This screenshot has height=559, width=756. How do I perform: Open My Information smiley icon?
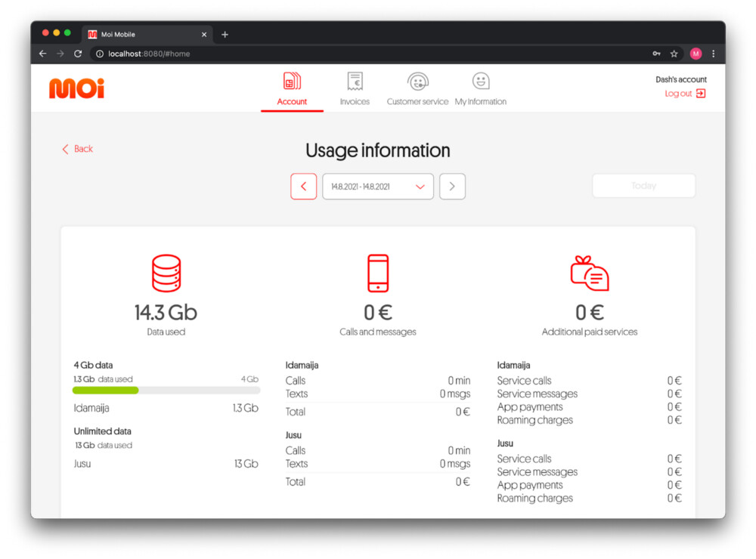(481, 82)
